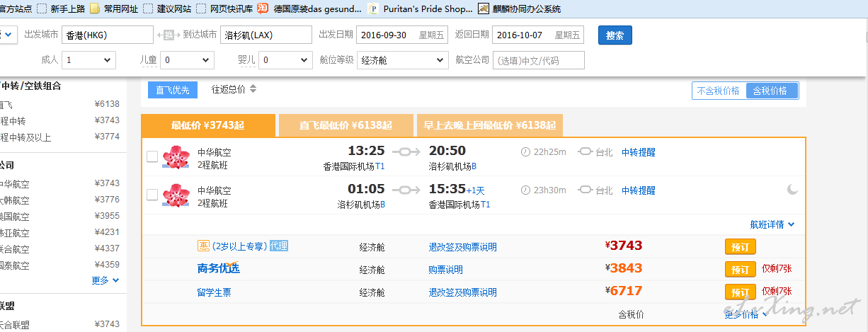
Task: Click the orange 惠 discount icon
Action: (203, 246)
